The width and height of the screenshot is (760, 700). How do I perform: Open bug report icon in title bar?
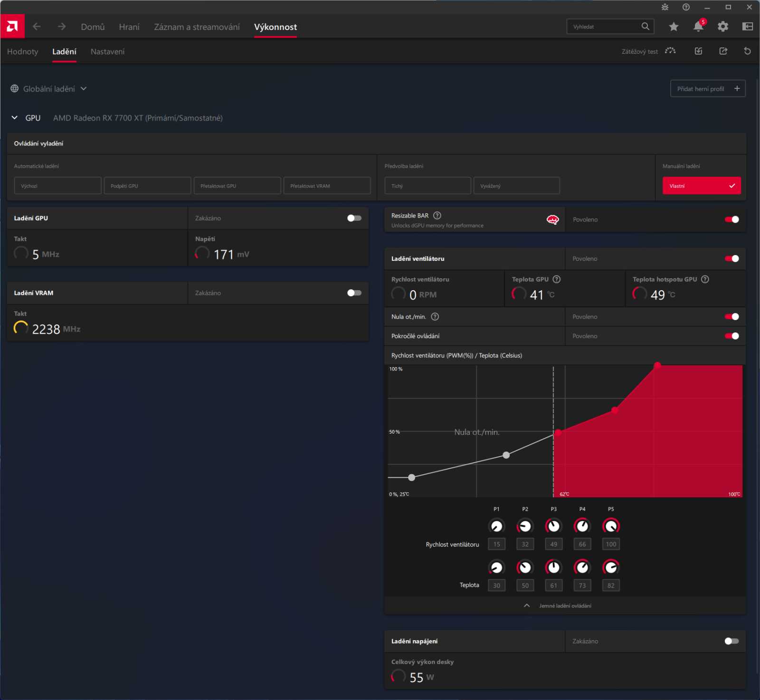pyautogui.click(x=665, y=7)
